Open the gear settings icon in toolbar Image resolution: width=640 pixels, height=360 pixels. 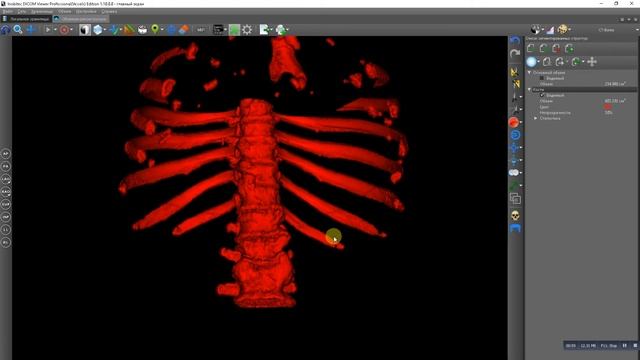(247, 29)
